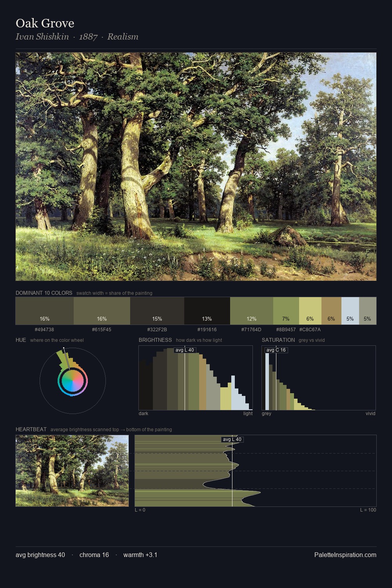
Task: Select the #494738 swatch, first 16%
Action: (45, 311)
